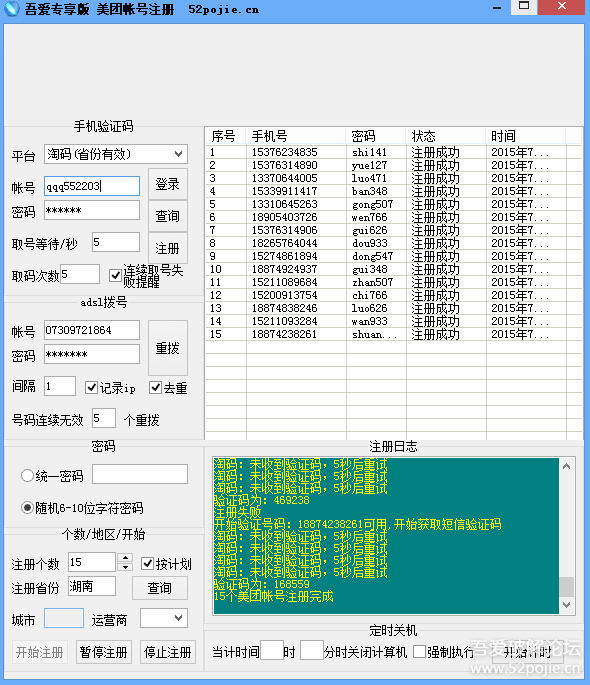Click the 间隔 interval input field
This screenshot has height=685, width=590.
60,386
